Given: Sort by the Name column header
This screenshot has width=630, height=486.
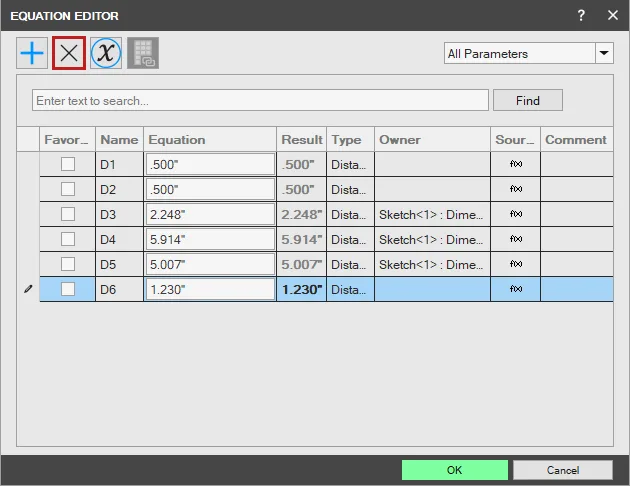Looking at the screenshot, I should click(x=119, y=139).
